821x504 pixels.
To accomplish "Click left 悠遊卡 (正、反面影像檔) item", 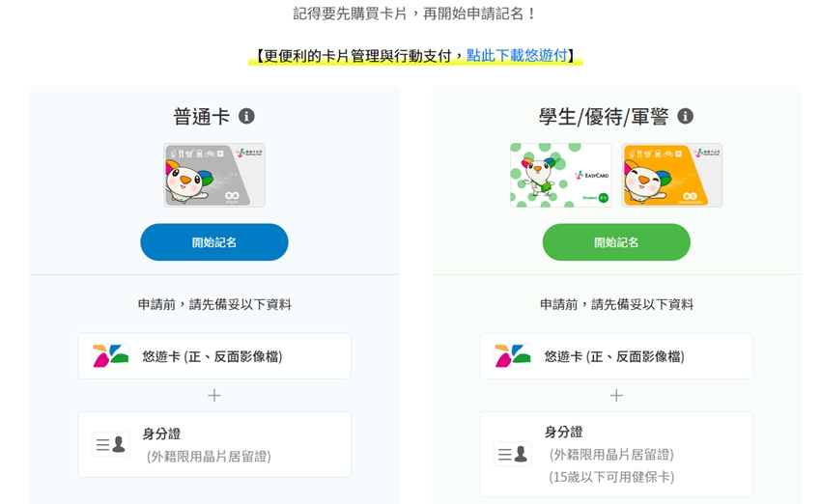I will [214, 356].
